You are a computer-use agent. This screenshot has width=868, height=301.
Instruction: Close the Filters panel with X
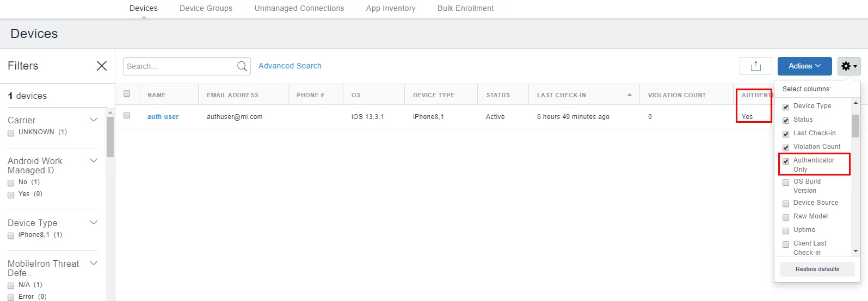click(101, 66)
